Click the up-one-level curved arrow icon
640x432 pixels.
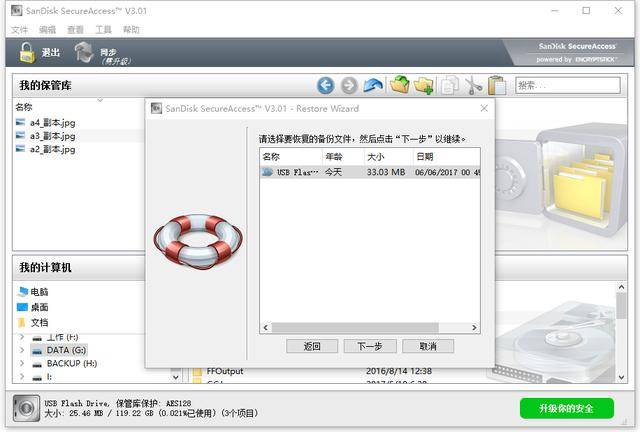click(373, 86)
